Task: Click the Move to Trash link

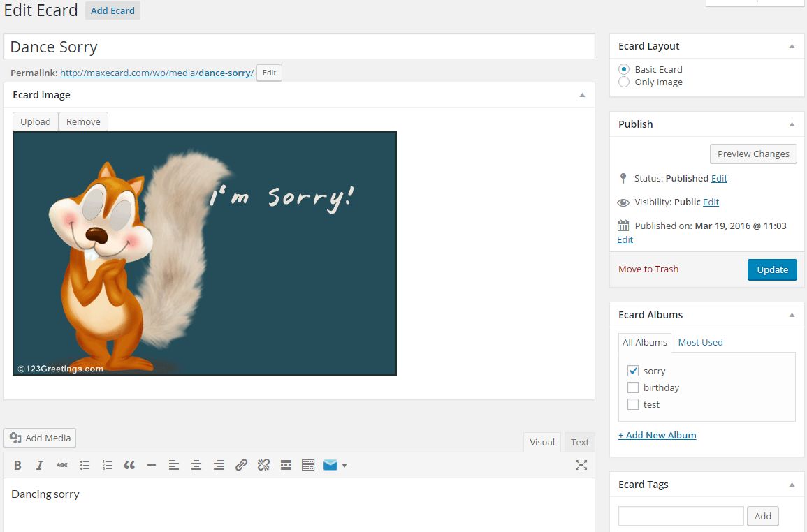Action: coord(648,269)
